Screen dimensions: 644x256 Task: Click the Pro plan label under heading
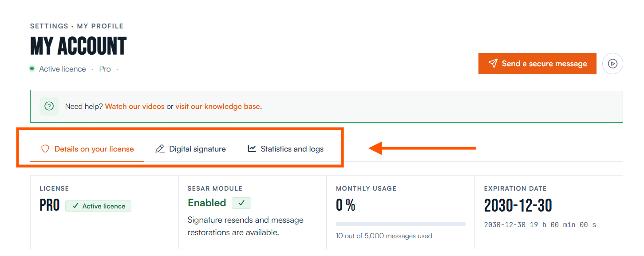[x=105, y=69]
